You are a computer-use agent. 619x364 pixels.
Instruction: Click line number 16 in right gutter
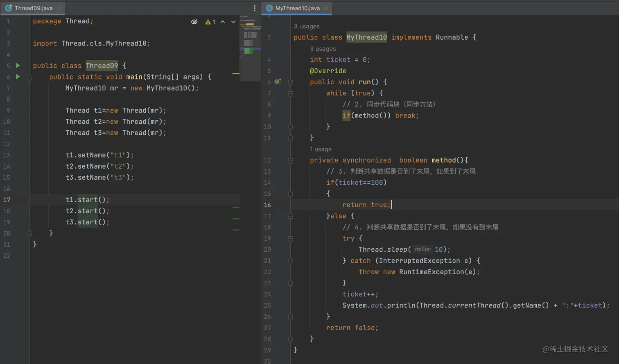(267, 205)
